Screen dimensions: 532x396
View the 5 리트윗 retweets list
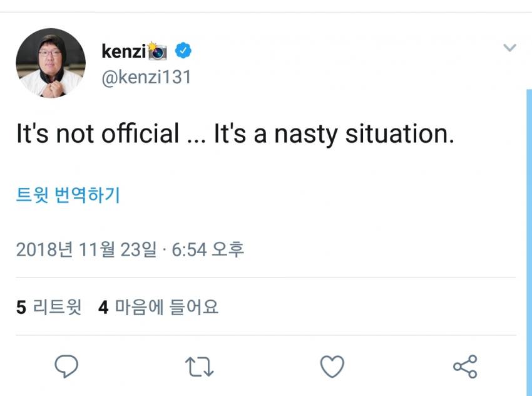49,307
